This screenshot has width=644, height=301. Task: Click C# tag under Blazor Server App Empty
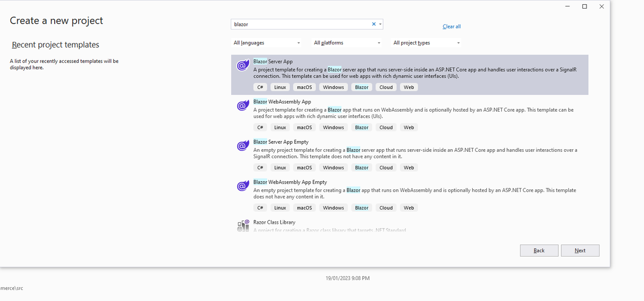(260, 167)
